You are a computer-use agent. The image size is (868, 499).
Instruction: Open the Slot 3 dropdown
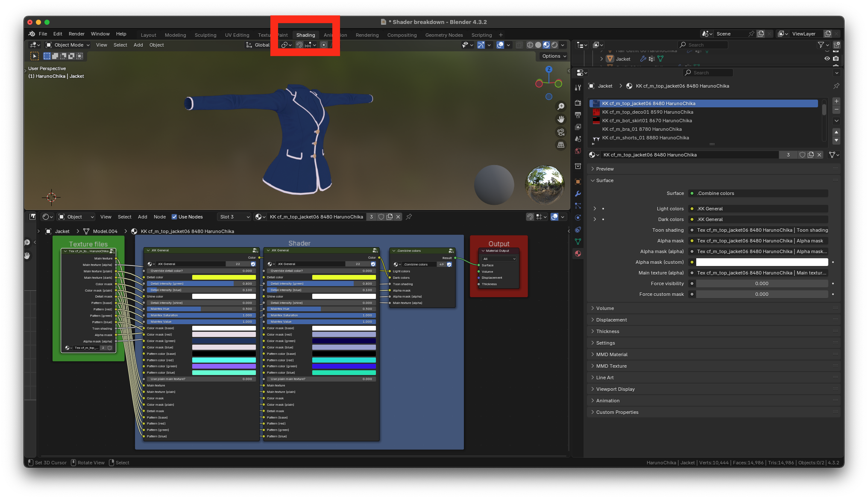pyautogui.click(x=234, y=217)
